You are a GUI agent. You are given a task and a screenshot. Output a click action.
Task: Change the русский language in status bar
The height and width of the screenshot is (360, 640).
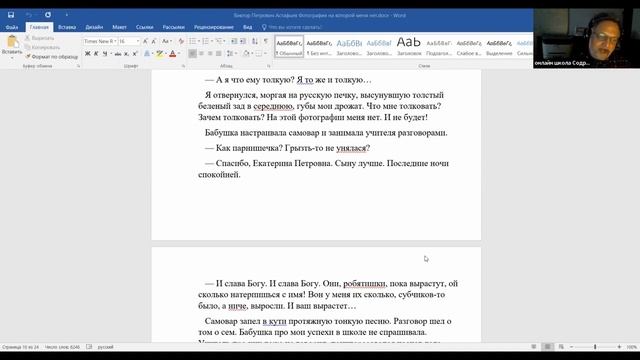pos(106,347)
